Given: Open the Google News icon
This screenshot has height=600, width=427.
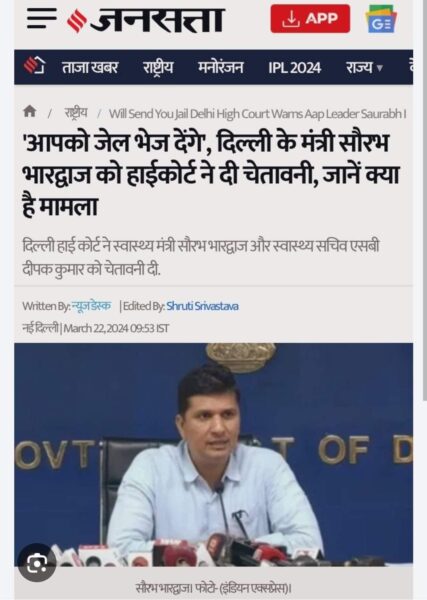Looking at the screenshot, I should click(381, 19).
